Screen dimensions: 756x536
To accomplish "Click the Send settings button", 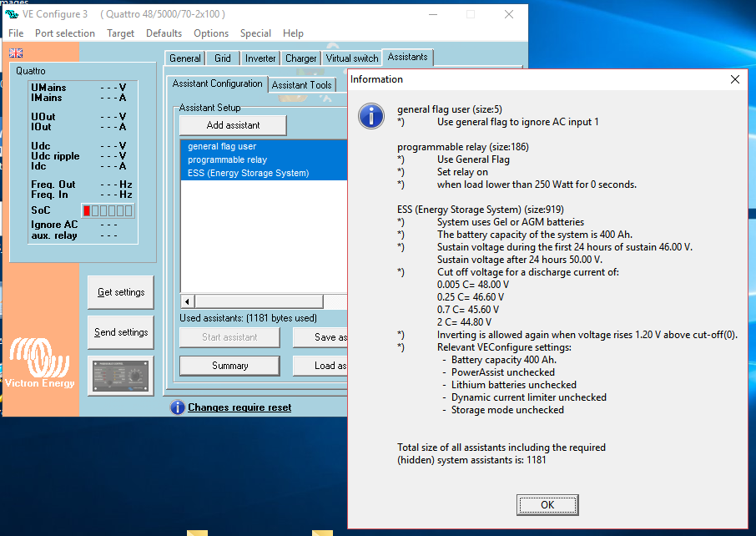I will pyautogui.click(x=121, y=332).
